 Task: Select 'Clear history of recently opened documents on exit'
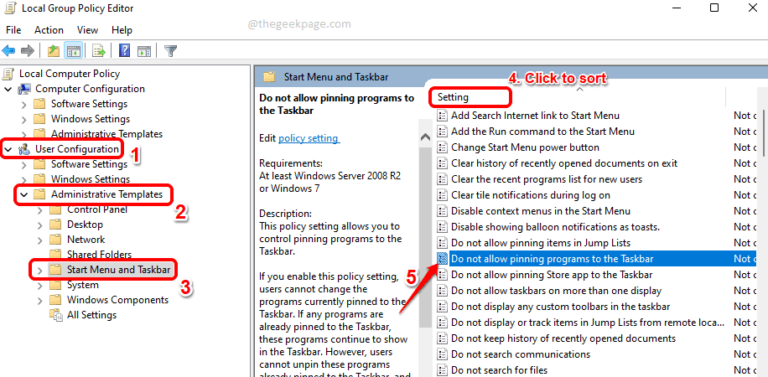point(564,163)
